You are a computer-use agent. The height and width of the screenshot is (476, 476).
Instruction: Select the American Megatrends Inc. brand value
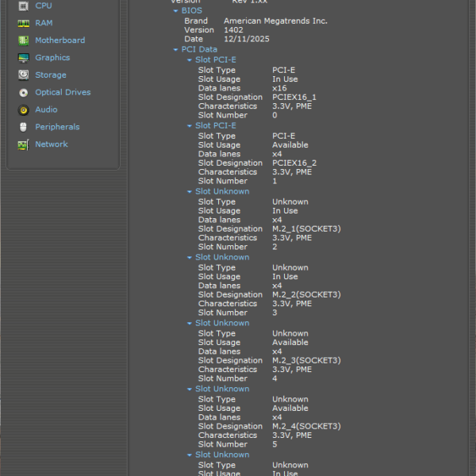click(x=274, y=21)
